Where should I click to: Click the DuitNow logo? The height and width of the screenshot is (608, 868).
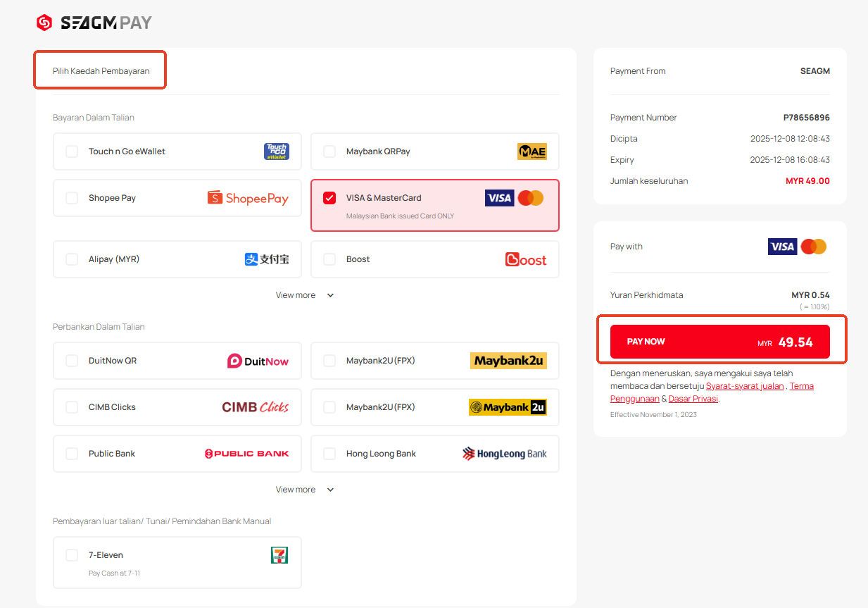click(x=258, y=361)
